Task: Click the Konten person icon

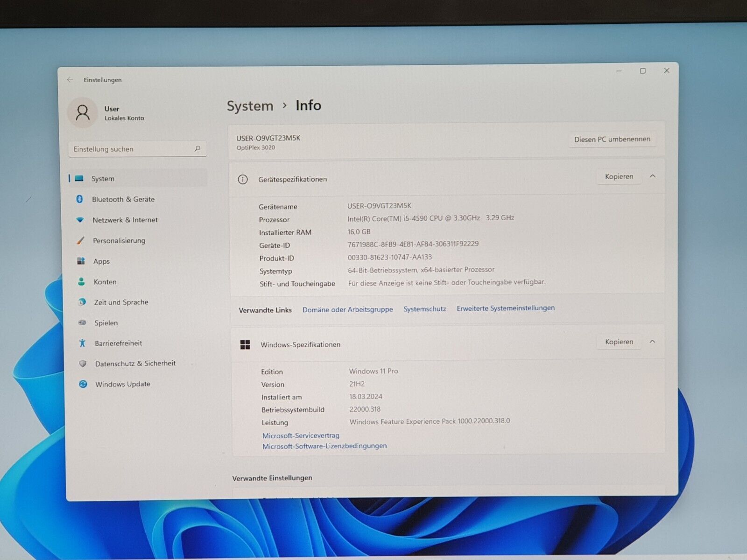Action: 81,281
